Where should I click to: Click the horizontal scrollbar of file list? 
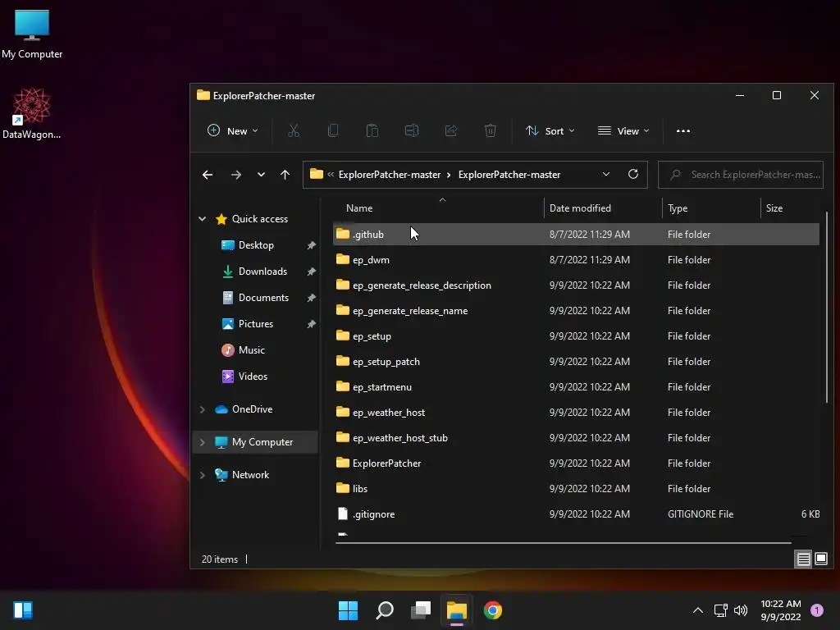pyautogui.click(x=563, y=543)
